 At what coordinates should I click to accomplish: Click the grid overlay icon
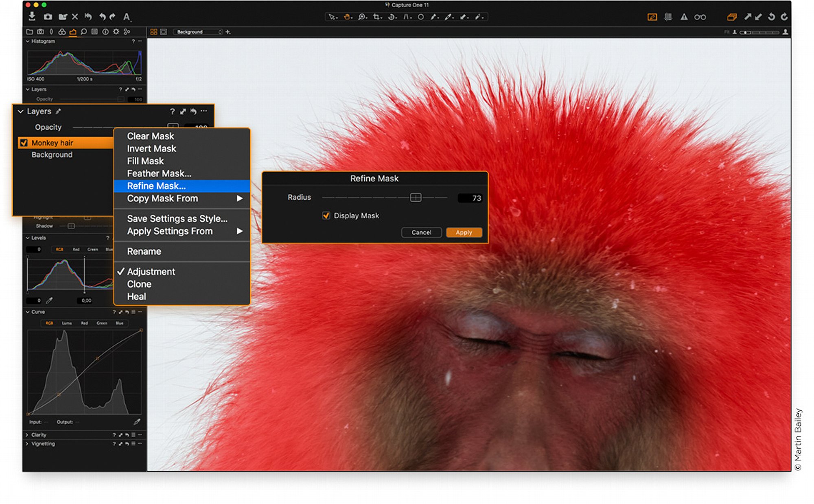coord(668,17)
